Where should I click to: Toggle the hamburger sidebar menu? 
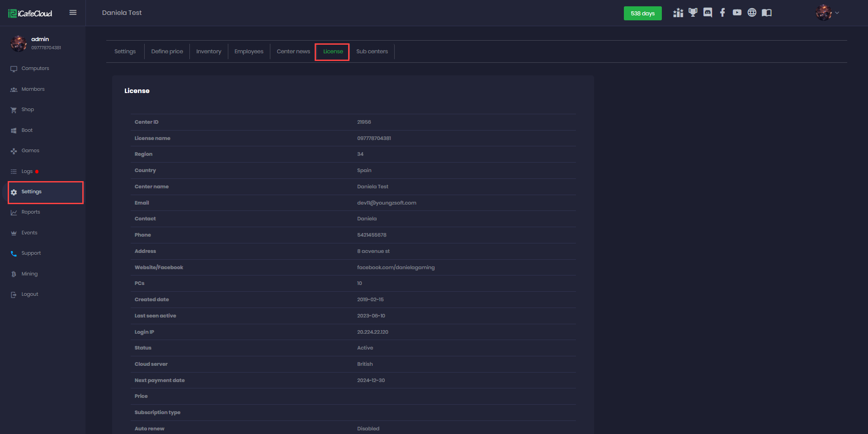click(x=73, y=13)
